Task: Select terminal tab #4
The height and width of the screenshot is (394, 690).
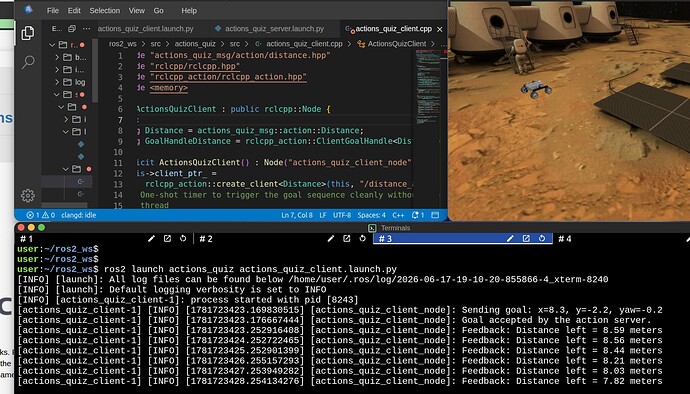Action: point(565,239)
